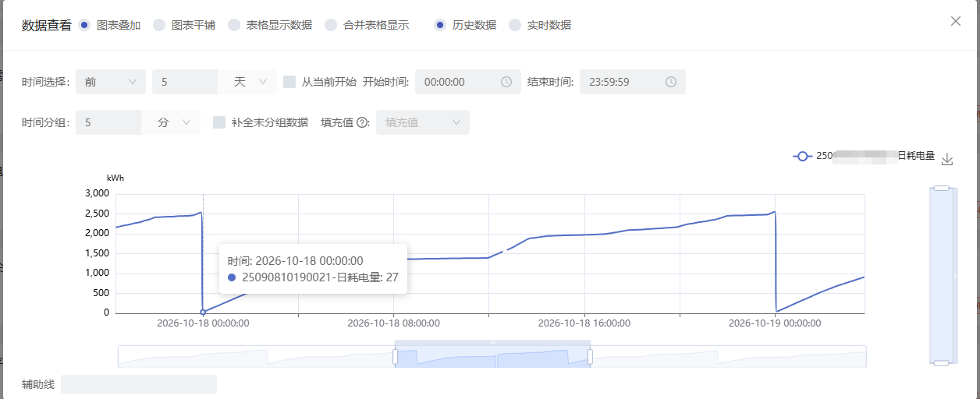
Task: Click the x-axis label 2026-10-18 16:00:00
Action: 584,323
